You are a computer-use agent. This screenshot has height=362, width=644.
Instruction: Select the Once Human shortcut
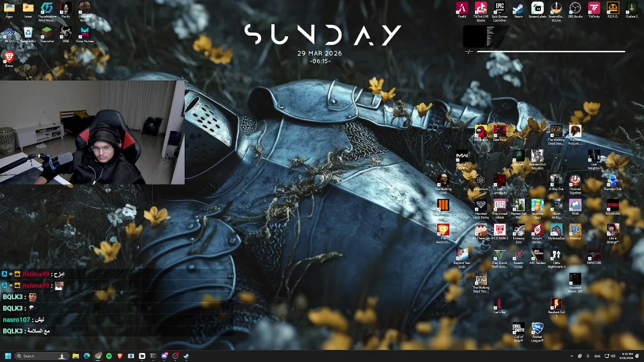click(85, 35)
